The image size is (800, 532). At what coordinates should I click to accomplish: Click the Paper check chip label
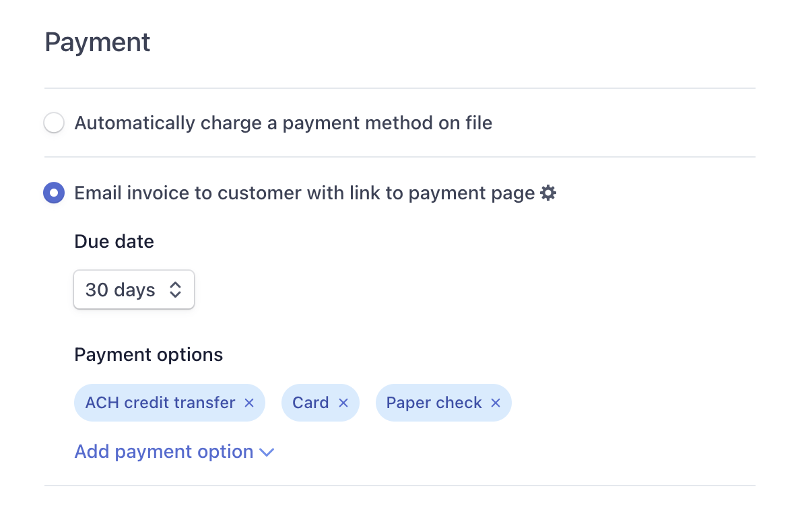tap(434, 403)
